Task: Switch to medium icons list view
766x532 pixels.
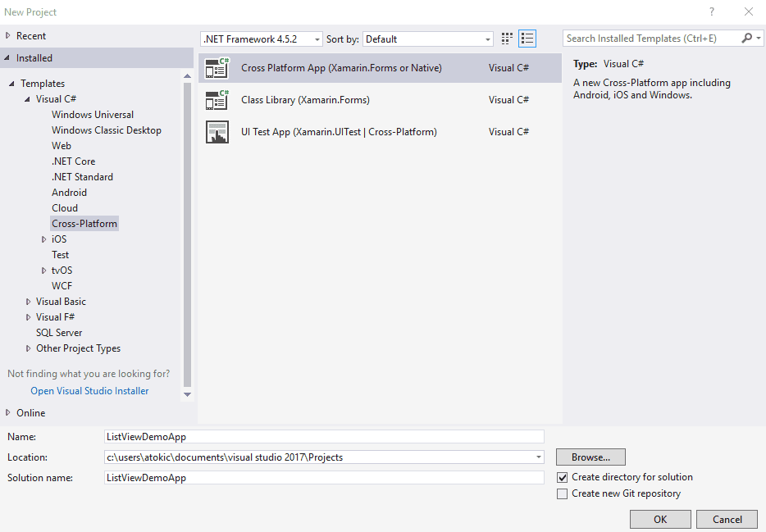Action: coord(527,39)
